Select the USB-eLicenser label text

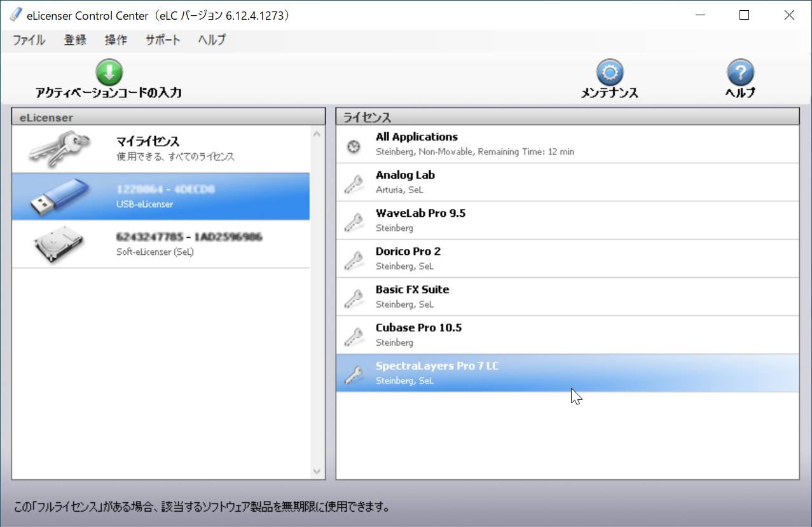point(145,204)
